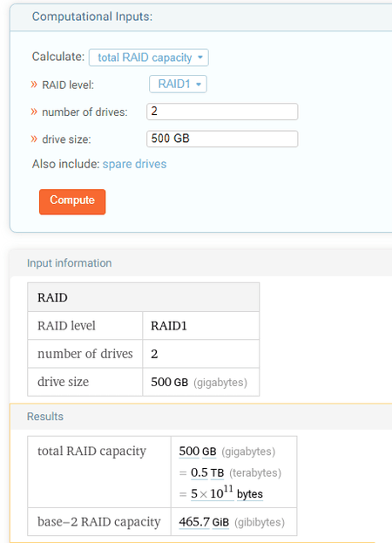The height and width of the screenshot is (543, 392).
Task: Click the 500 GB result value
Action: click(198, 451)
